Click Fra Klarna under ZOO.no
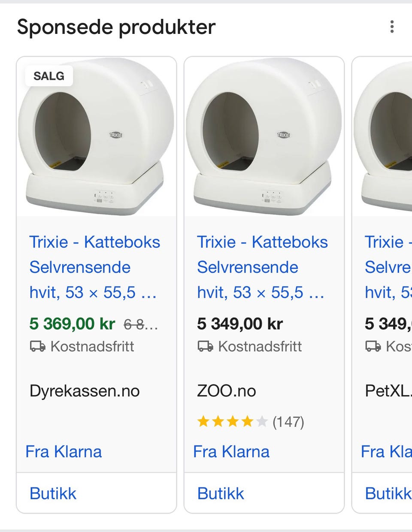 pyautogui.click(x=231, y=451)
